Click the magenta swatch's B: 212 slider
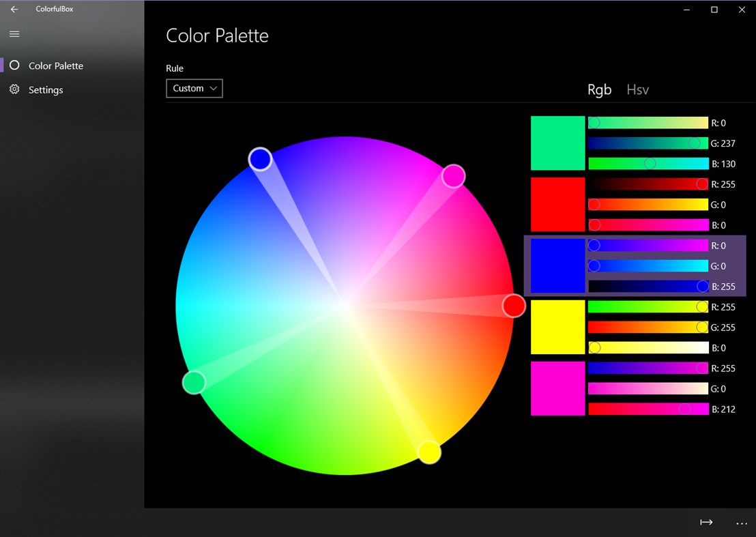The image size is (756, 537). (648, 409)
